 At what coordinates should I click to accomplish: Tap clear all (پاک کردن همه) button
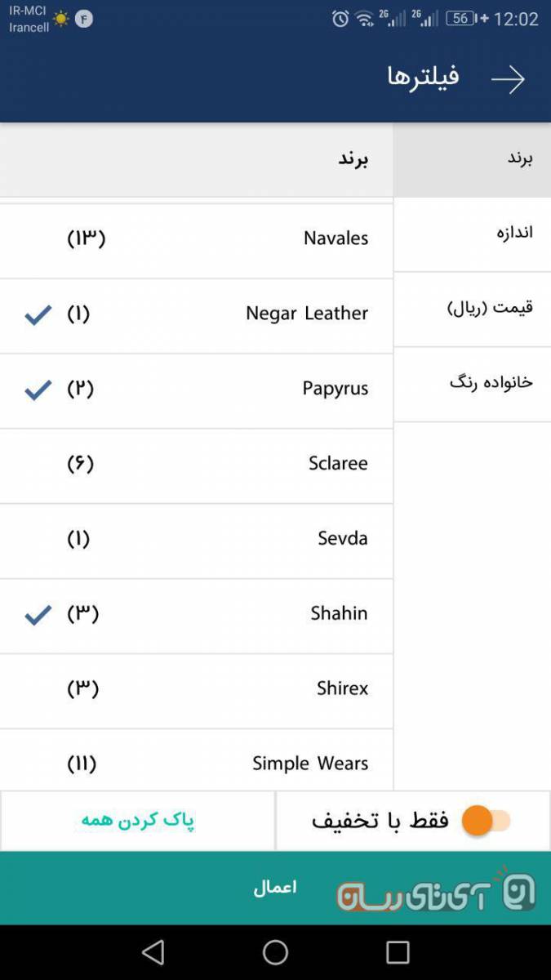tap(137, 821)
